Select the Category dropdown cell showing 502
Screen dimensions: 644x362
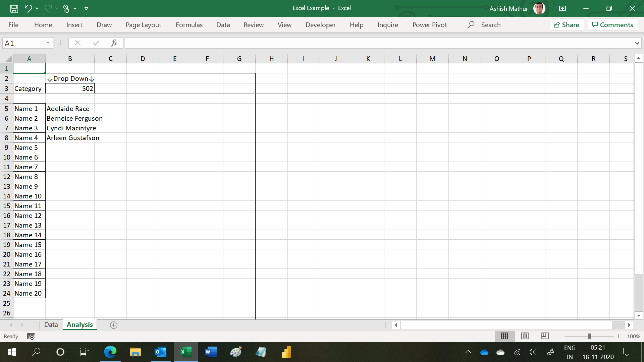point(70,88)
